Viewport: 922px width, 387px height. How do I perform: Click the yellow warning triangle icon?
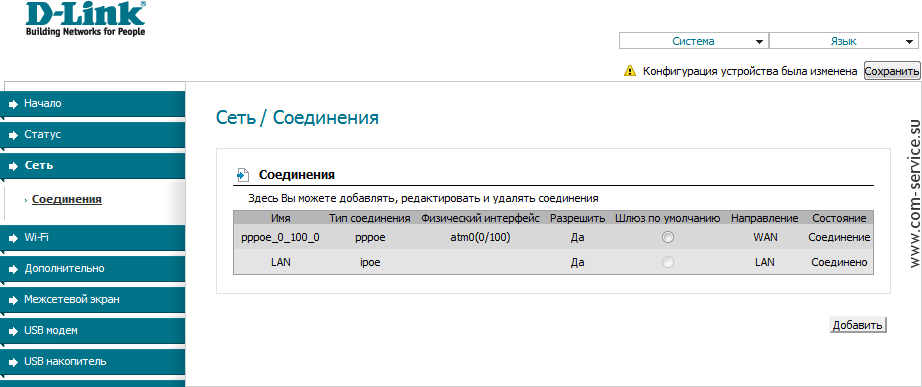(x=630, y=71)
